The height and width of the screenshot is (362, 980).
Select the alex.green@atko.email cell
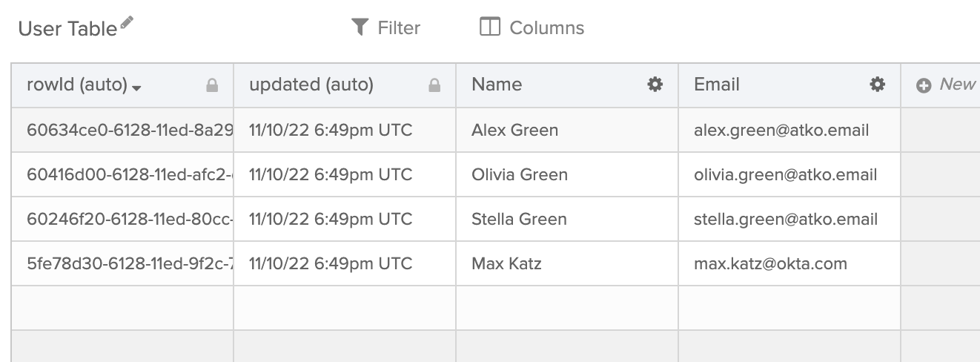click(789, 130)
